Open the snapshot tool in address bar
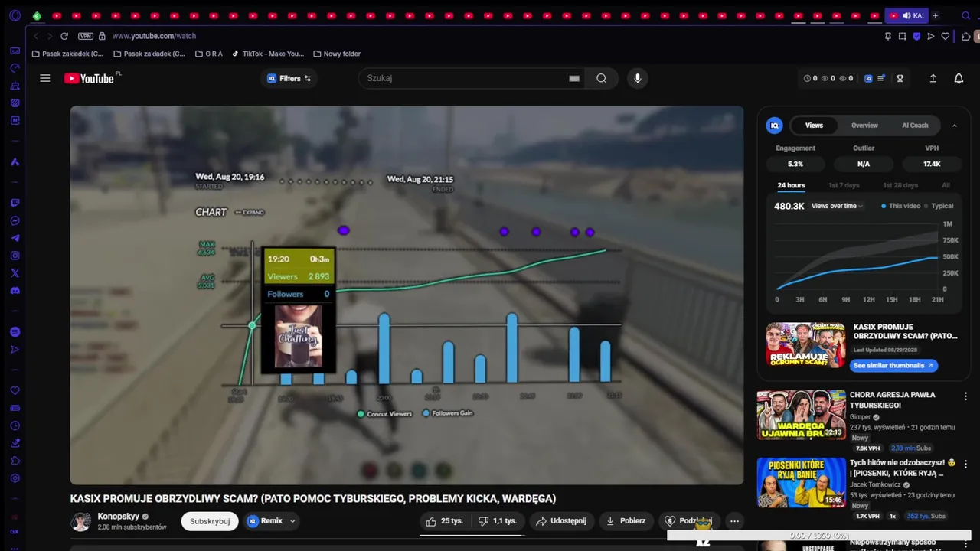Viewport: 980px width, 551px height. pos(903,36)
